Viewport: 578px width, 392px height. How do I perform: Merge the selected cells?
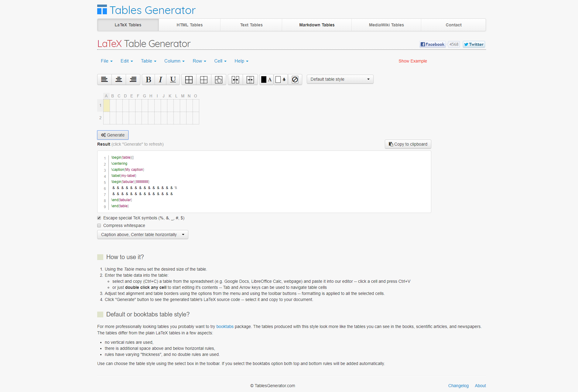[235, 79]
